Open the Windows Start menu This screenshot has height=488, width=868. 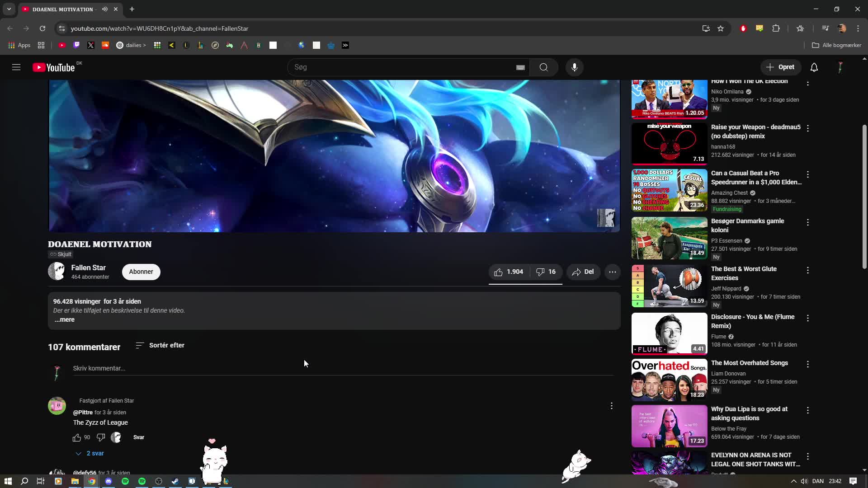8,481
